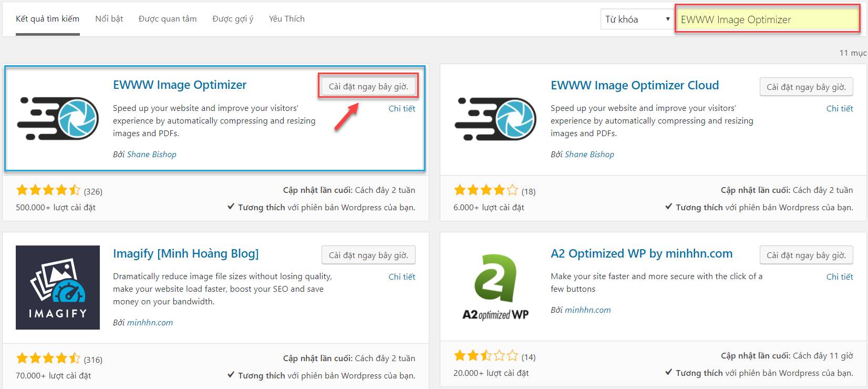Image resolution: width=868 pixels, height=389 pixels.
Task: Switch to Nổi bật tab
Action: point(109,19)
